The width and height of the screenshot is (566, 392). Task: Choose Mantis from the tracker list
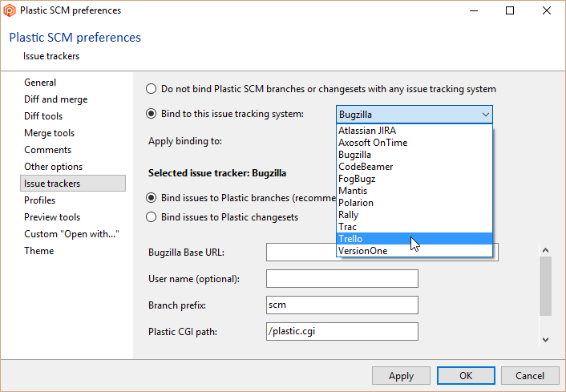coord(414,191)
